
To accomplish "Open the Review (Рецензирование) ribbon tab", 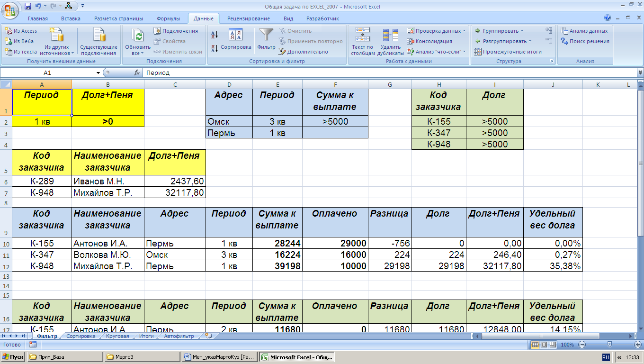I will point(249,18).
